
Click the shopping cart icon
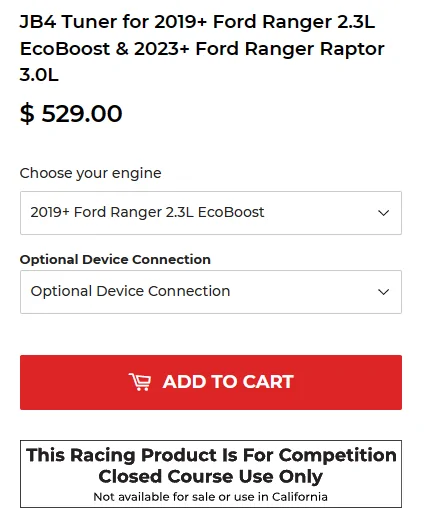click(140, 382)
